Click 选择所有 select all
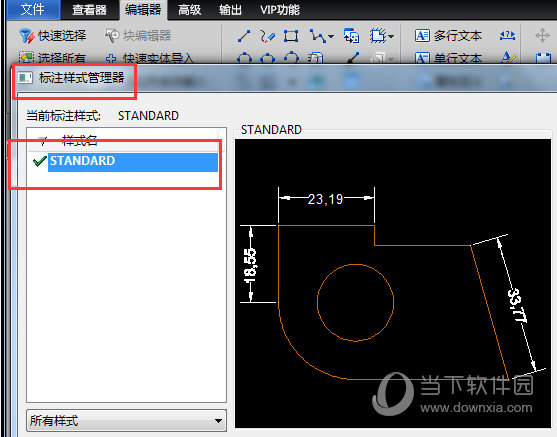The image size is (557, 437). tap(53, 58)
